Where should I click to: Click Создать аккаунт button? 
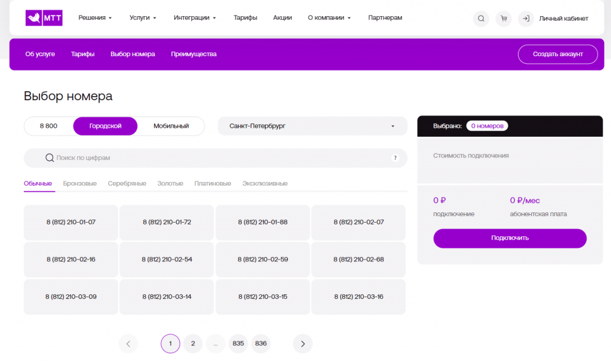tap(557, 54)
